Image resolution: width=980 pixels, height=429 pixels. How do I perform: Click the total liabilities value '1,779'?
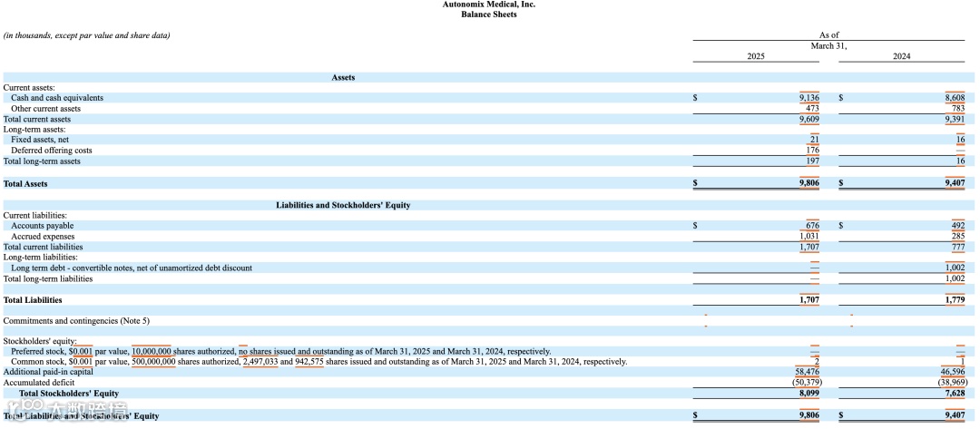tap(955, 300)
